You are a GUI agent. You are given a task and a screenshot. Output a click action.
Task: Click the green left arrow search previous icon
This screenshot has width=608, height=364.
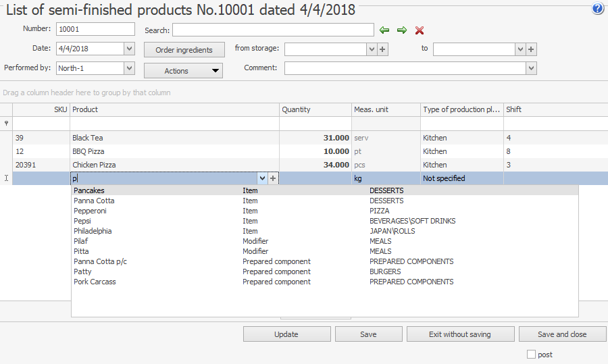[x=384, y=30]
